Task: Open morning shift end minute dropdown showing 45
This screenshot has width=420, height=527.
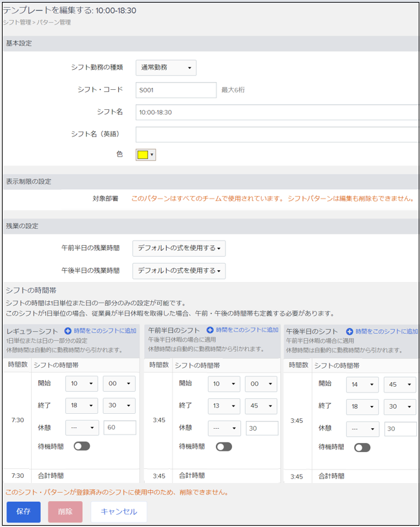Action: pos(261,406)
